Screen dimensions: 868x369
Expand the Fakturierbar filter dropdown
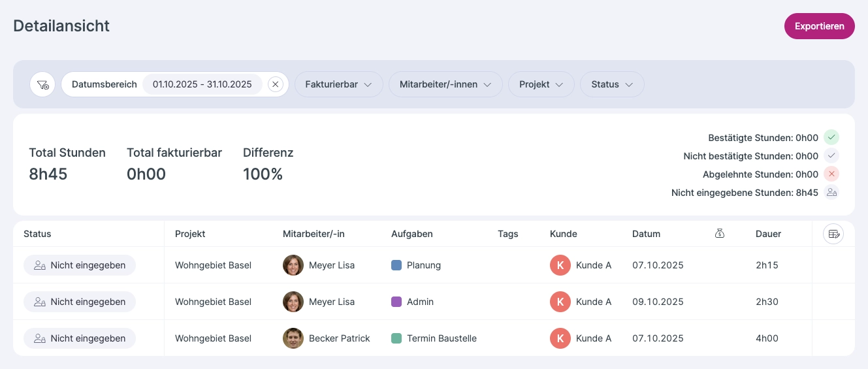338,84
